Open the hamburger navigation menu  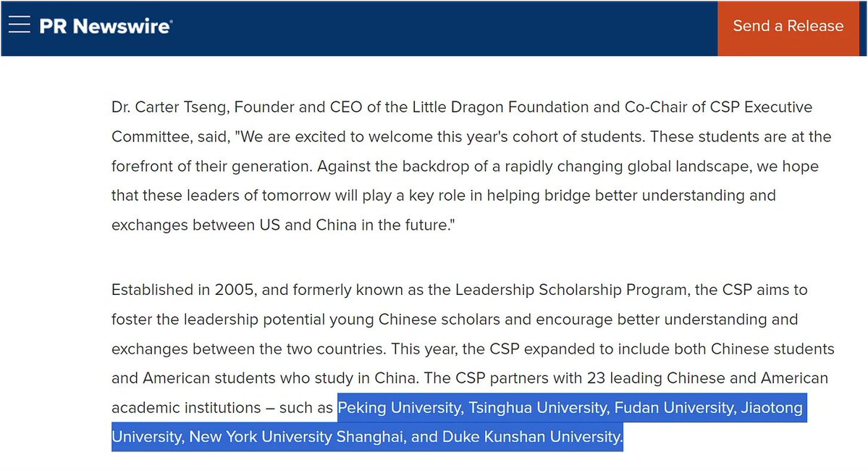[x=20, y=26]
